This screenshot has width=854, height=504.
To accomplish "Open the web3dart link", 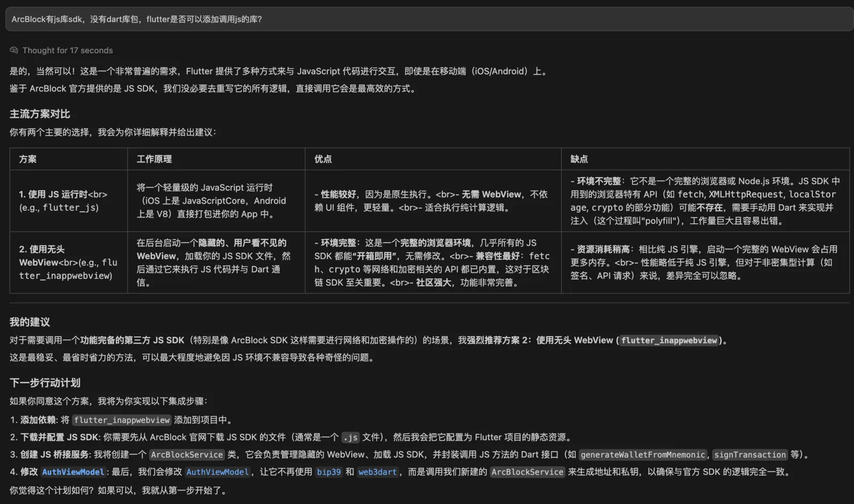I will [x=377, y=472].
